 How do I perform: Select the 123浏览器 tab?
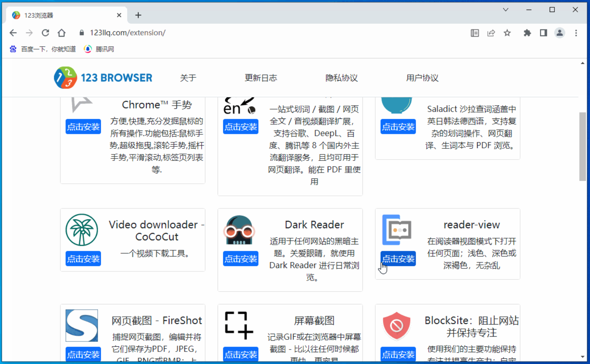click(67, 15)
